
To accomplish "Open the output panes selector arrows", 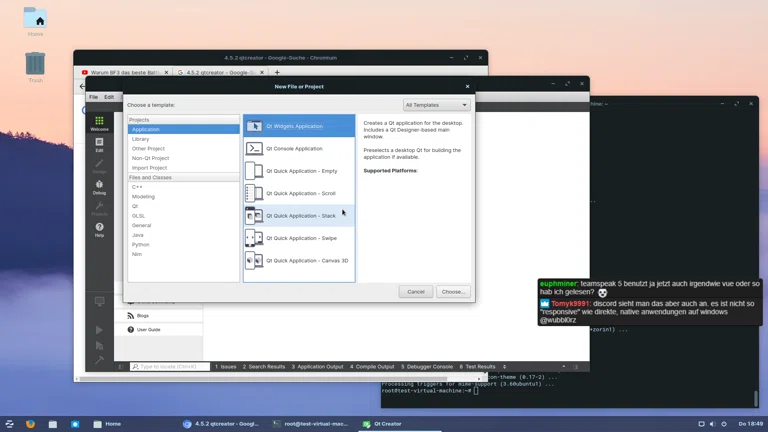I will 504,367.
